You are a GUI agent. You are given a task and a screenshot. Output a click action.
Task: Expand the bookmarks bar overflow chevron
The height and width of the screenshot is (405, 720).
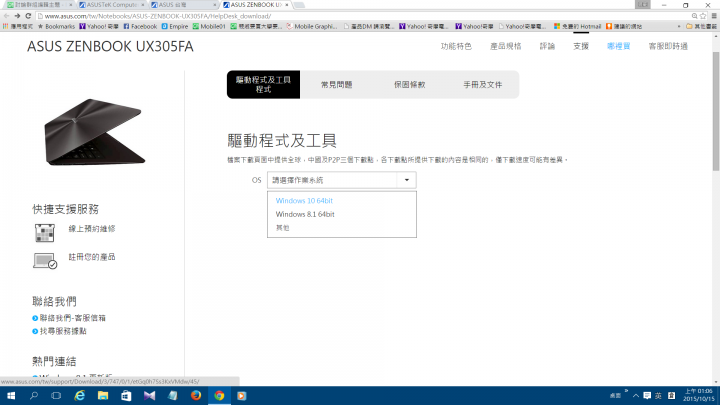pos(679,27)
